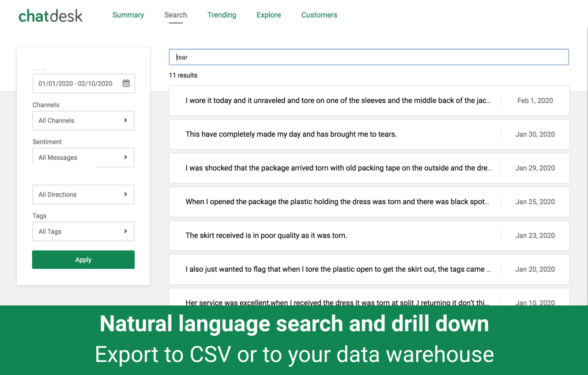
Task: Expand the All Directions dropdown
Action: coord(83,195)
